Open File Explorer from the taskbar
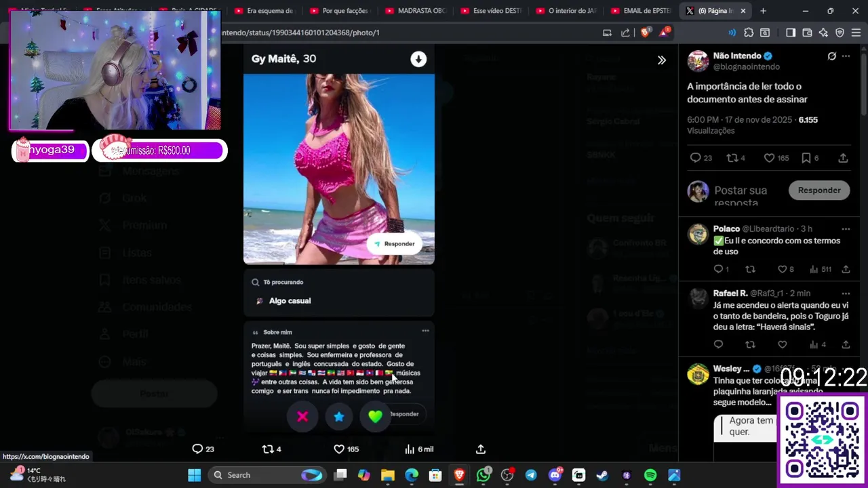868x488 pixels. [388, 475]
